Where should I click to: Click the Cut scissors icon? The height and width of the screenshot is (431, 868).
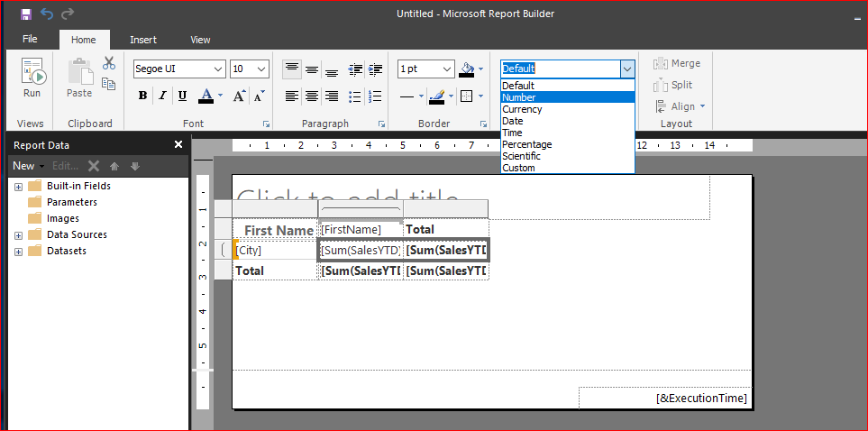click(x=109, y=63)
